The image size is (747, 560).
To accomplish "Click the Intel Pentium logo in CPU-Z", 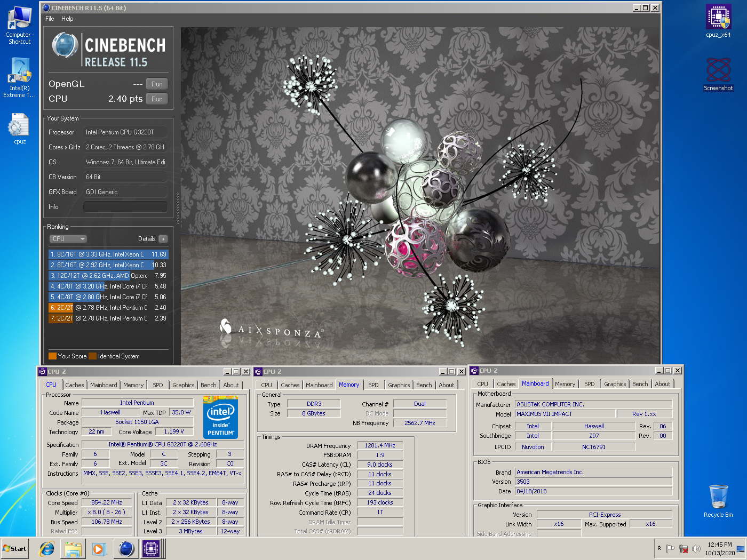I will click(220, 417).
